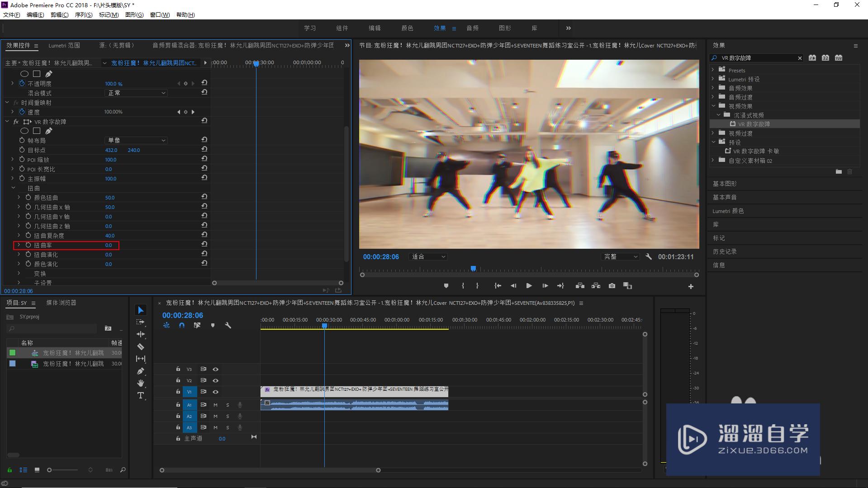Open timeline display settings wrench
The width and height of the screenshot is (868, 488).
228,325
